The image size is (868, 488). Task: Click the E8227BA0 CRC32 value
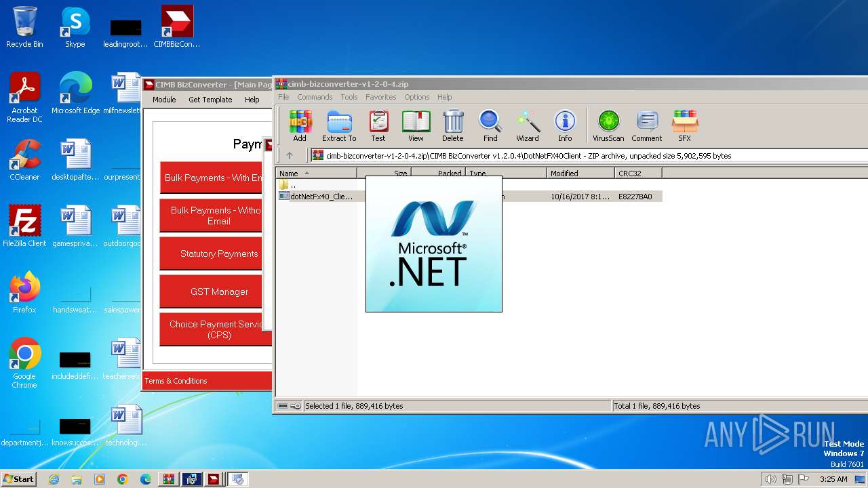635,197
